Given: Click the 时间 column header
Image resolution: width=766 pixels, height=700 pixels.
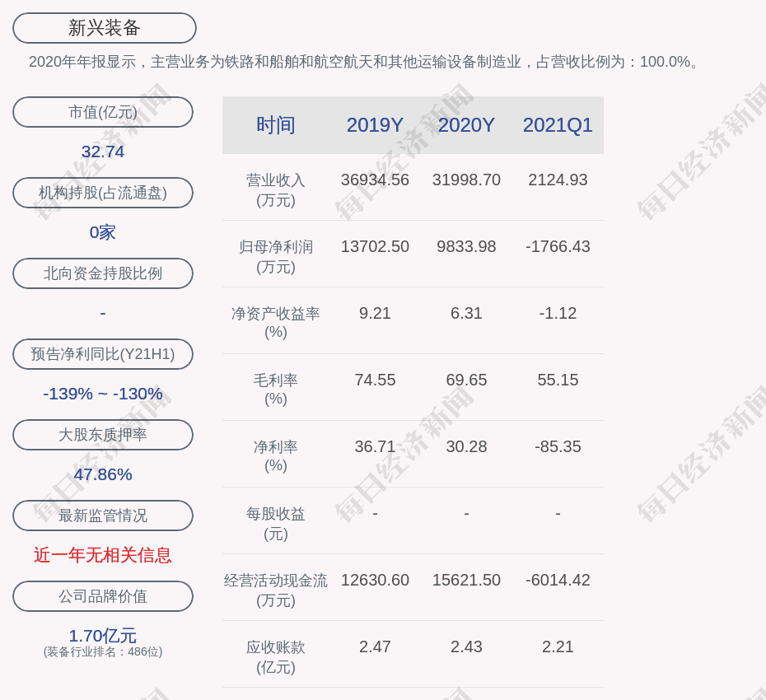Looking at the screenshot, I should [x=276, y=125].
